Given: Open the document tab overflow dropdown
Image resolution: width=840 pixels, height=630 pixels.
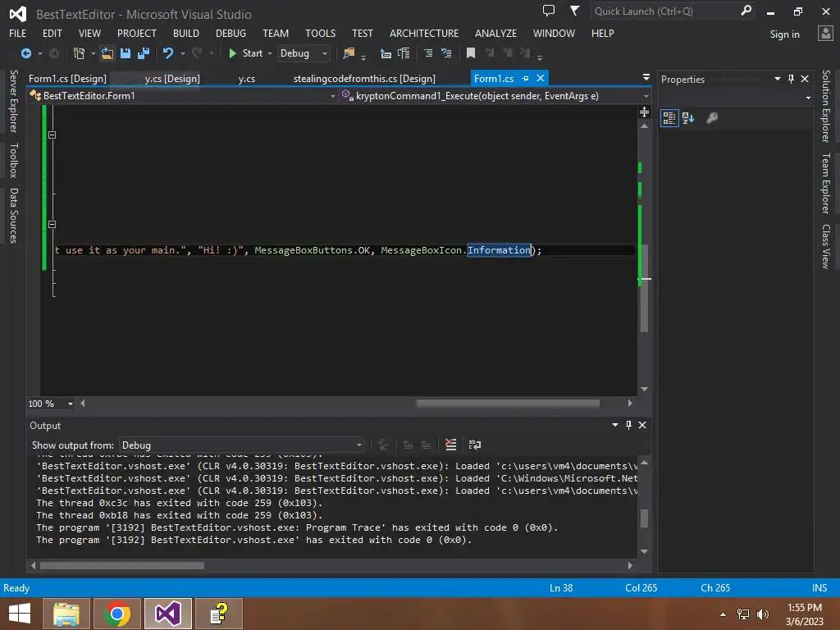Looking at the screenshot, I should tap(646, 78).
